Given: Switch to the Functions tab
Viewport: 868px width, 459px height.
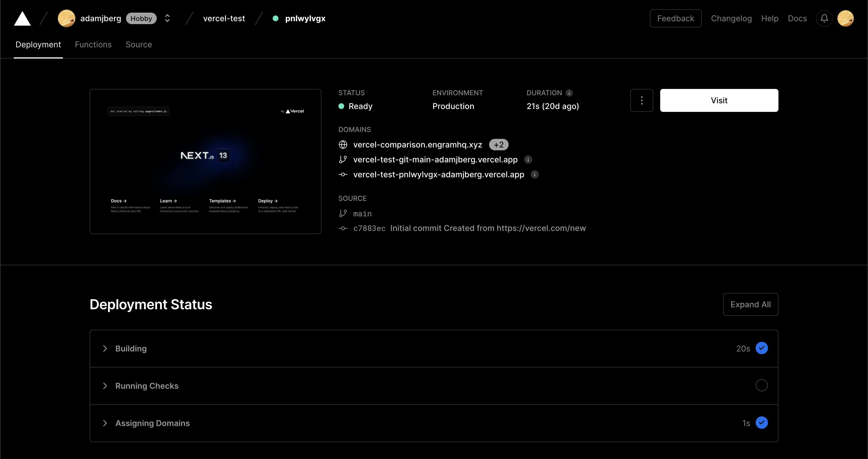Looking at the screenshot, I should (93, 44).
